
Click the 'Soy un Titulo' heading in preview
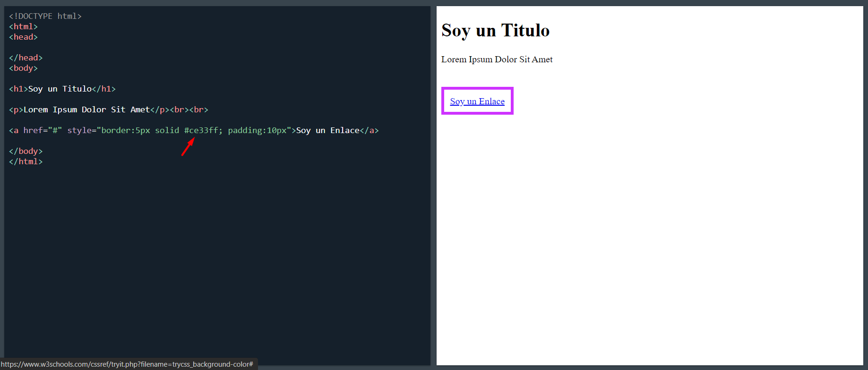coord(495,30)
